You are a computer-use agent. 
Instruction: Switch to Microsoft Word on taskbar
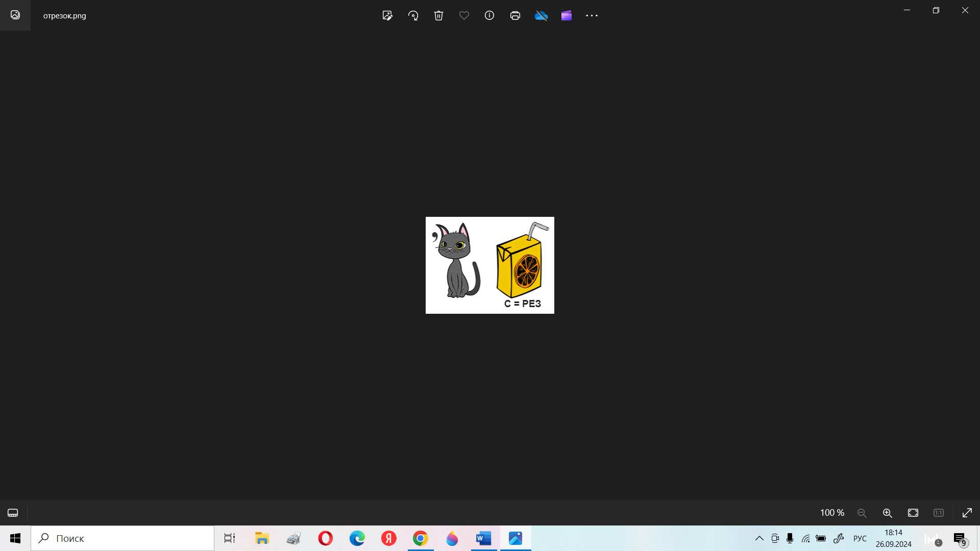coord(484,538)
